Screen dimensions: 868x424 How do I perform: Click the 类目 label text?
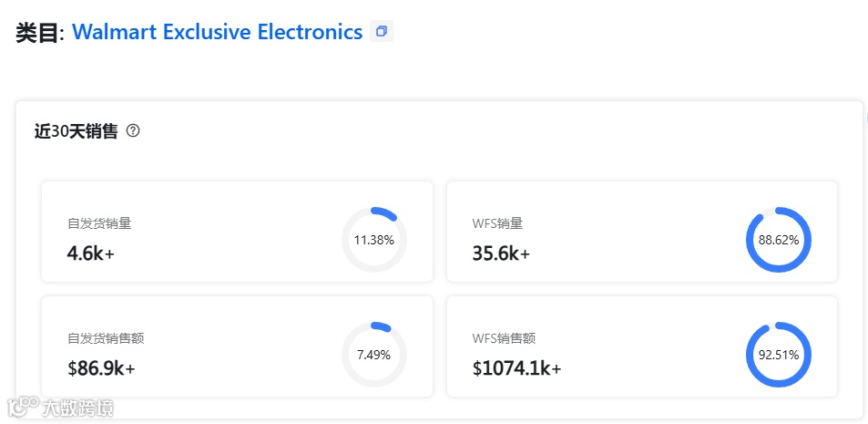click(x=36, y=33)
